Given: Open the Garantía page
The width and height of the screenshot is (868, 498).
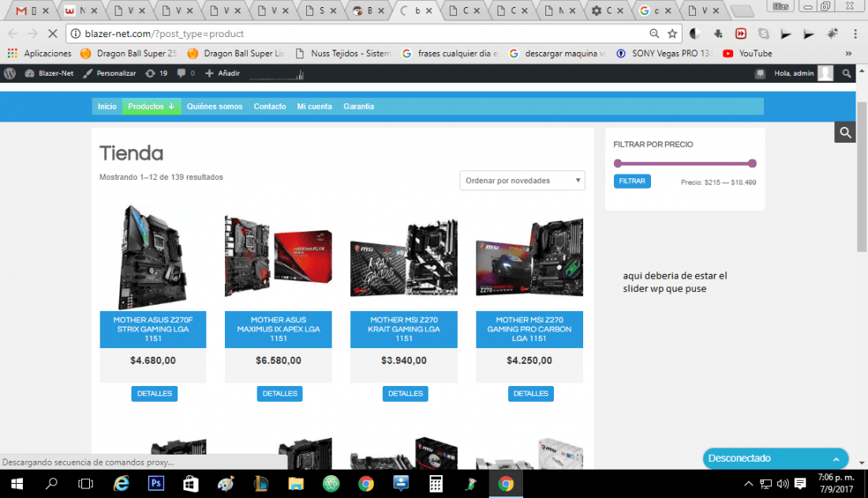Looking at the screenshot, I should tap(359, 107).
